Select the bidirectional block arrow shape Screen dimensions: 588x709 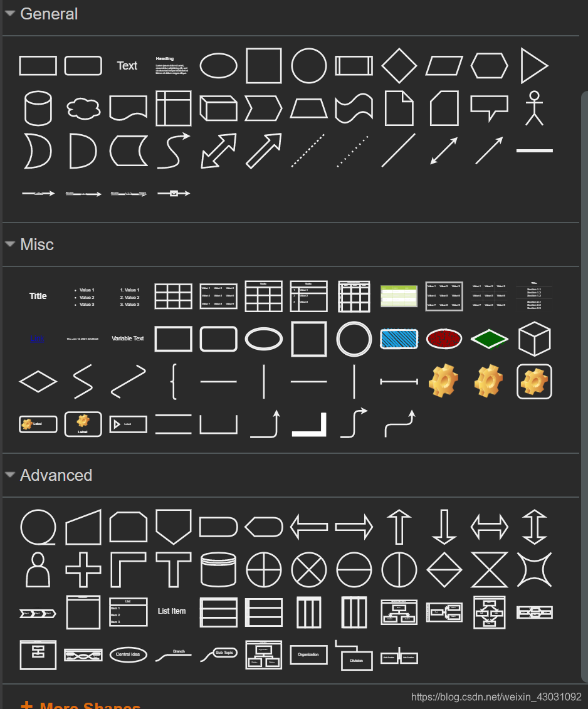point(219,151)
